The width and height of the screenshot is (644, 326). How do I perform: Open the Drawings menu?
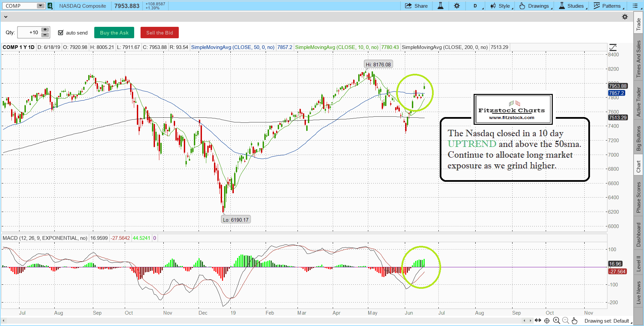[x=535, y=6]
